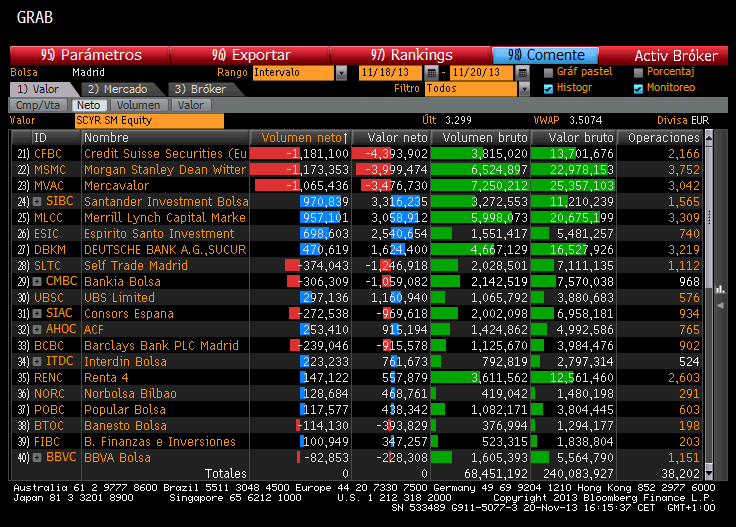This screenshot has height=527, width=736.
Task: Expand the SIAC Consors Espana row
Action: point(37,313)
